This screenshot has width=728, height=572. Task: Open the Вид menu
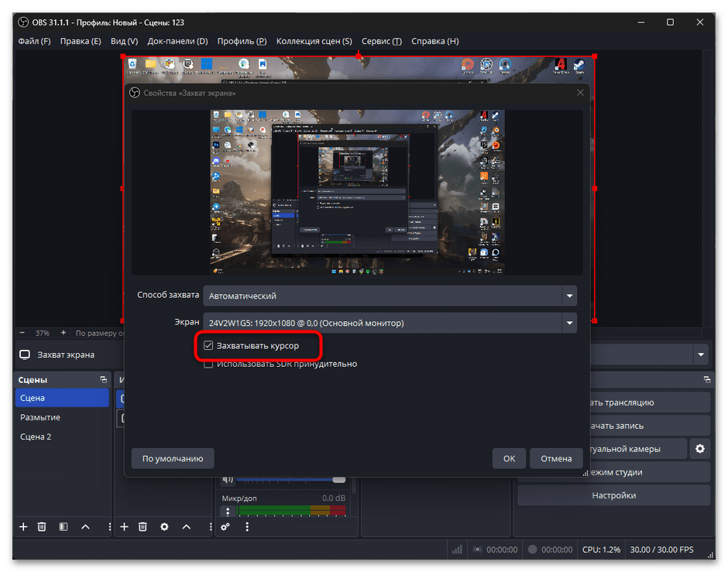[124, 41]
